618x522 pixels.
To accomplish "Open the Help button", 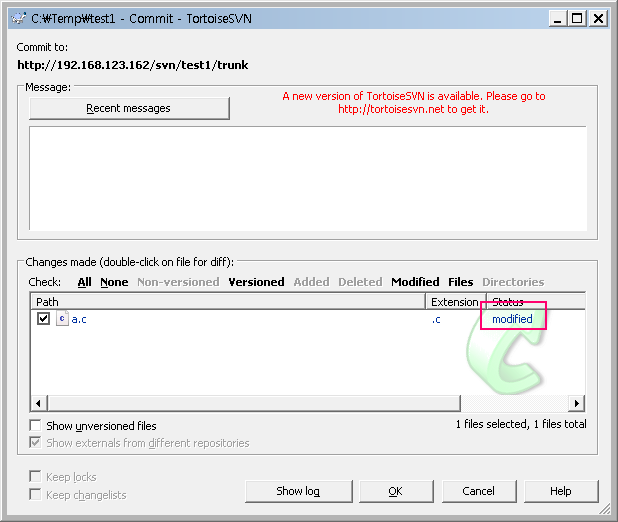I will coord(561,491).
